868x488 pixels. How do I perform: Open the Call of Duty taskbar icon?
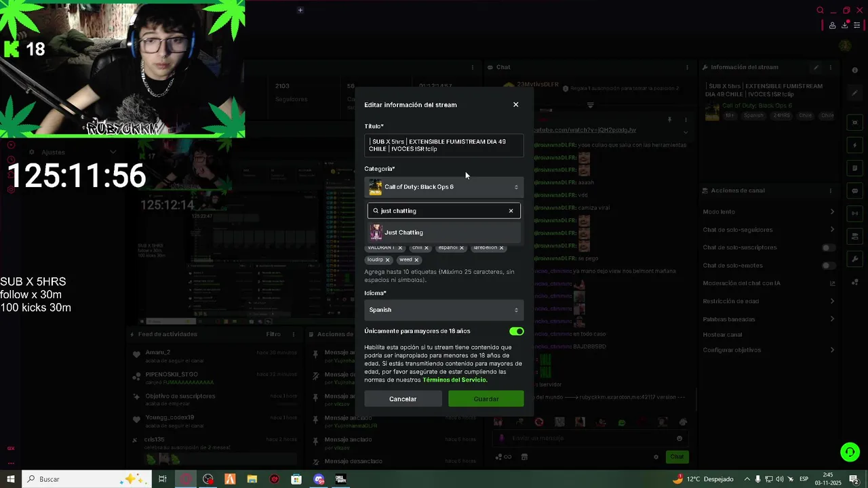click(x=340, y=479)
